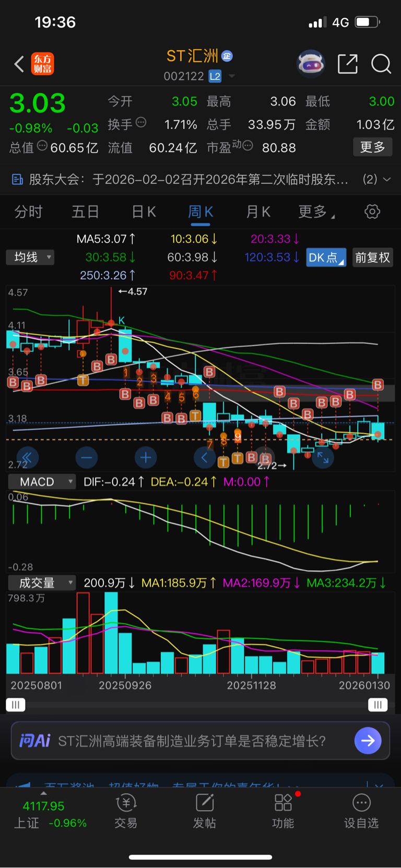Image resolution: width=401 pixels, height=868 pixels.
Task: Tap the back arrow icon
Action: click(x=19, y=64)
